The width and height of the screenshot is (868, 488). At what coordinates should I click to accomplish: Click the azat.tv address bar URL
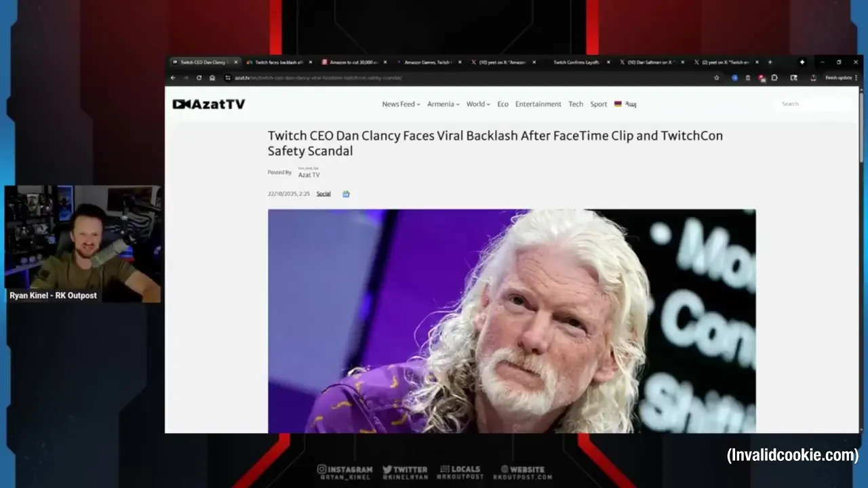tap(319, 78)
